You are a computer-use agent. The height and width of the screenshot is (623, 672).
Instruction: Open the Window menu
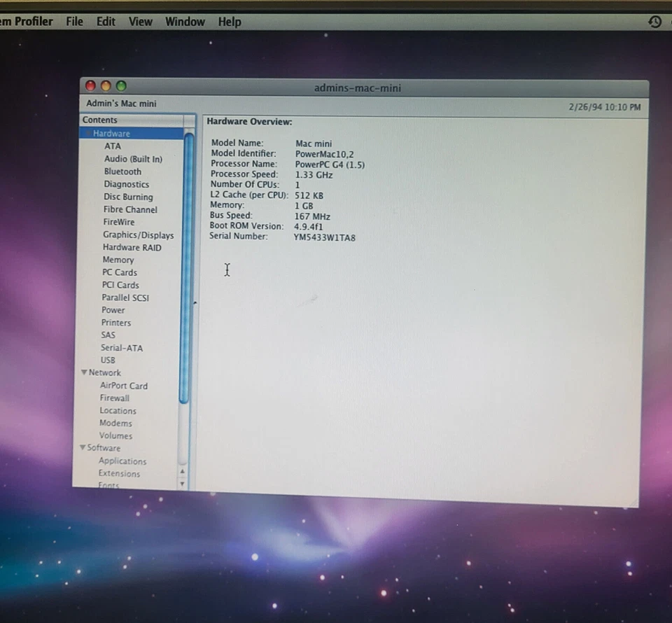click(184, 22)
